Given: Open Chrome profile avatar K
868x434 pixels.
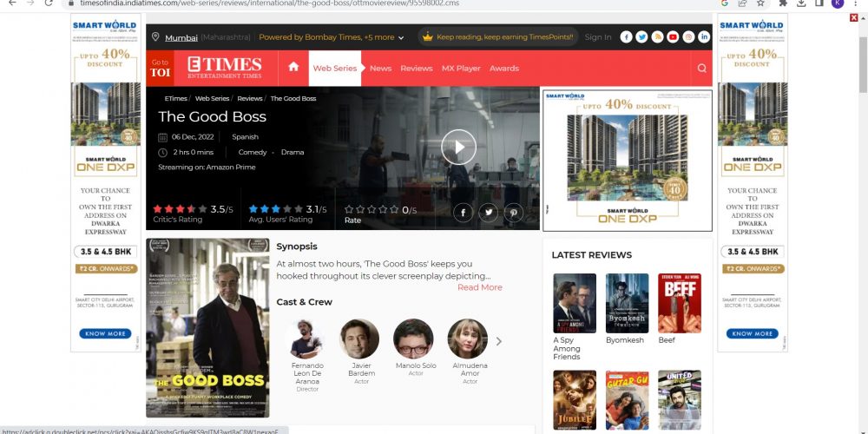Looking at the screenshot, I should [838, 3].
